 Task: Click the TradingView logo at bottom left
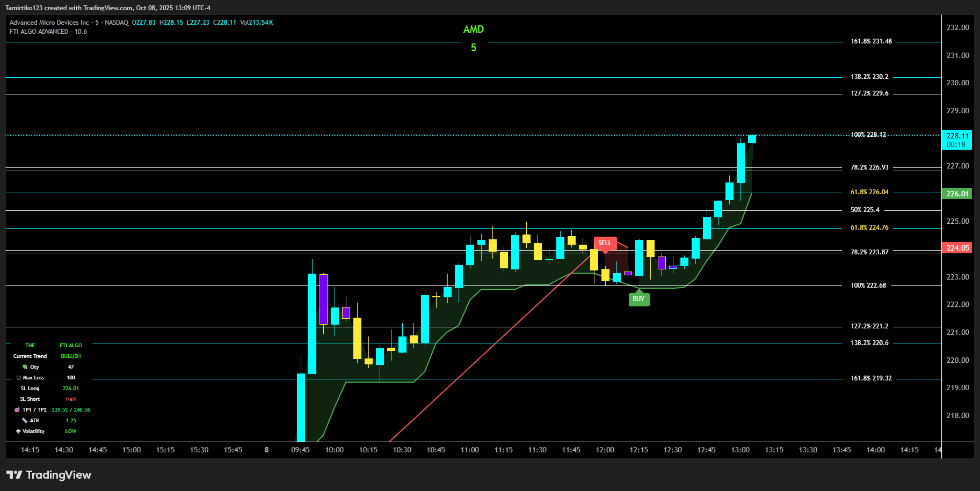16,475
